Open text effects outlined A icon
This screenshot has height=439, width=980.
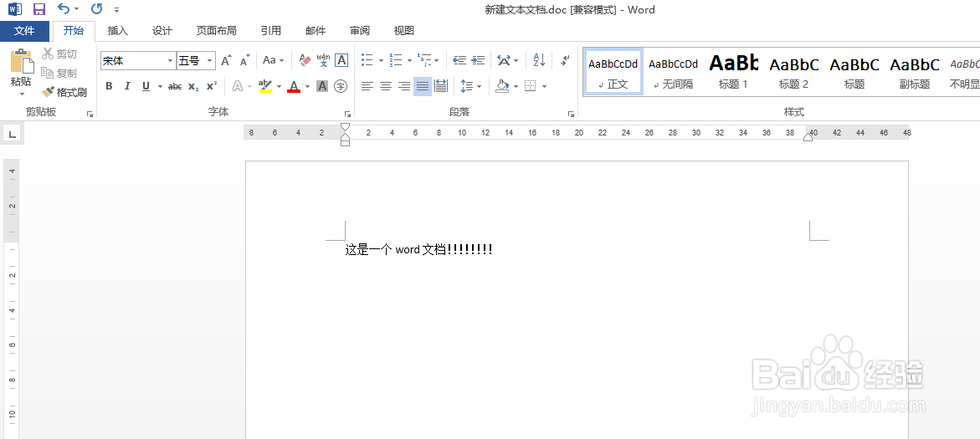(x=238, y=86)
